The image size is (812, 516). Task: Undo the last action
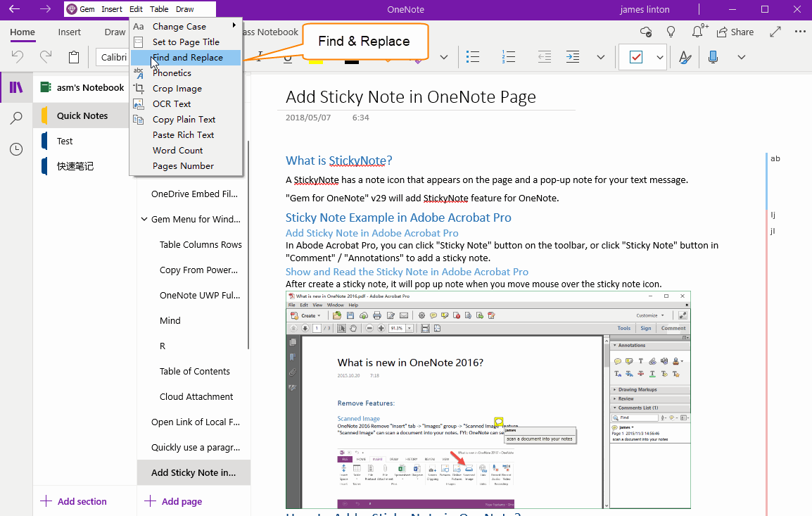coord(18,56)
